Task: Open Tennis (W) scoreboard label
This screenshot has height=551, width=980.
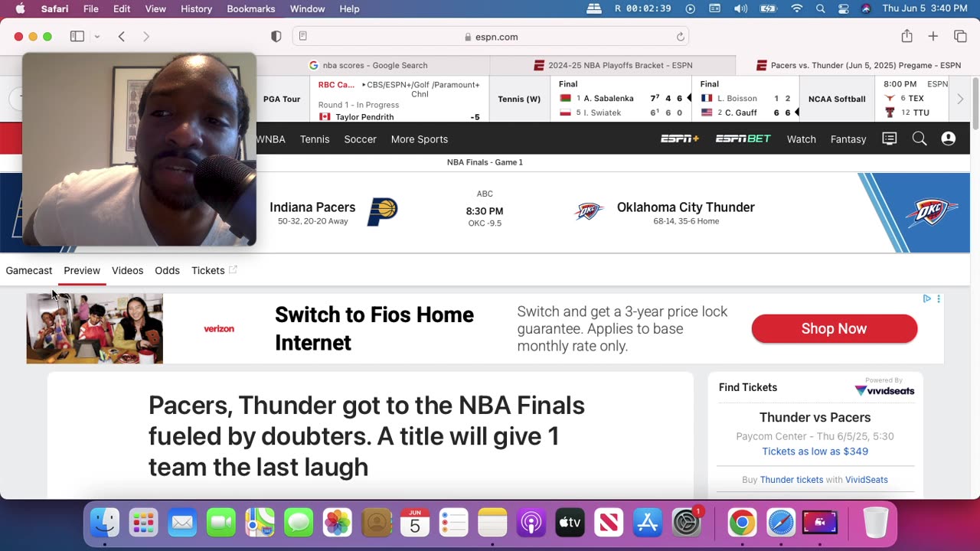Action: pos(519,99)
